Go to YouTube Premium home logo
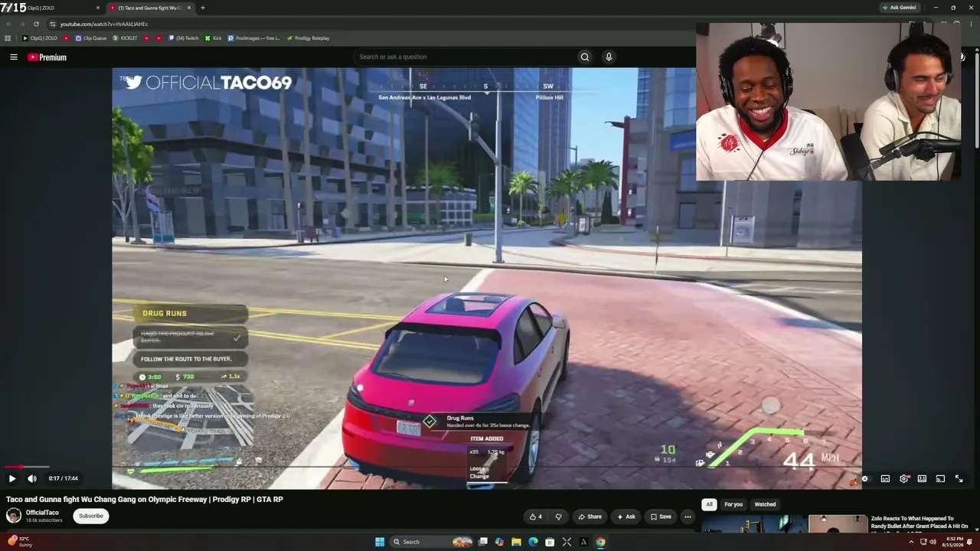 (x=47, y=57)
